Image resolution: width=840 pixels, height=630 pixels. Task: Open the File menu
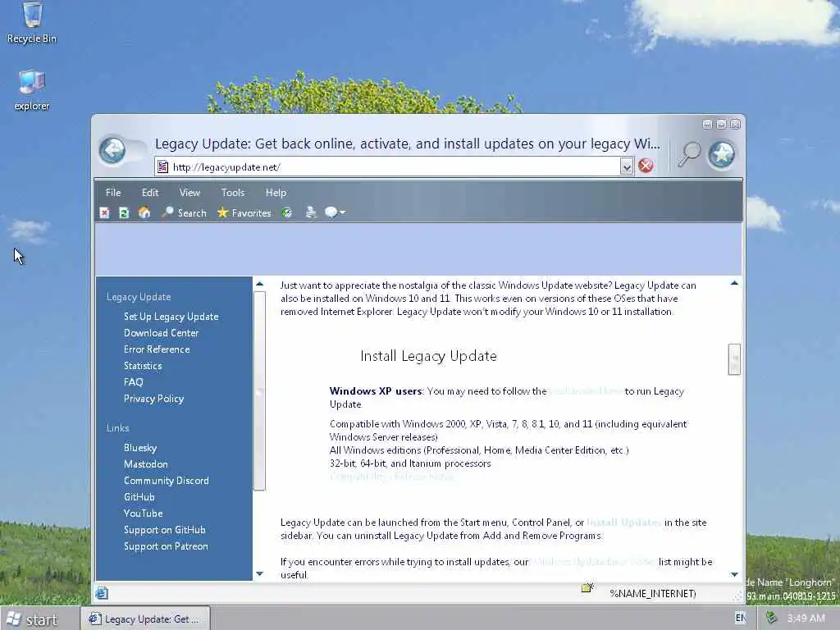pos(113,192)
